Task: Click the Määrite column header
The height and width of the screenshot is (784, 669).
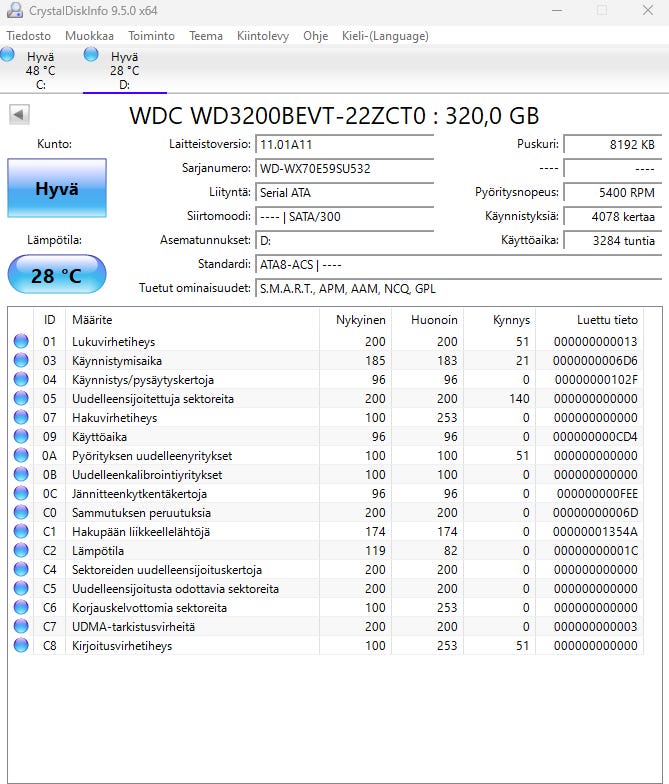Action: click(x=192, y=320)
